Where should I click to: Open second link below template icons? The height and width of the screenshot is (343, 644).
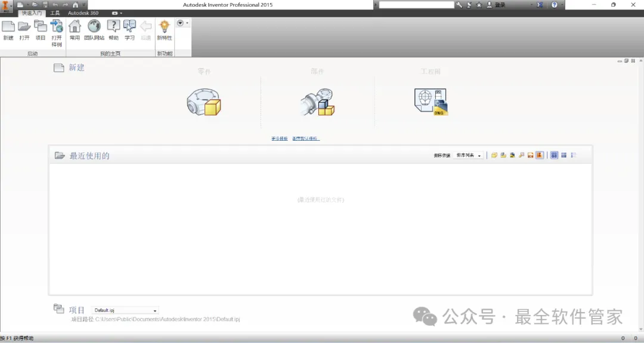305,139
